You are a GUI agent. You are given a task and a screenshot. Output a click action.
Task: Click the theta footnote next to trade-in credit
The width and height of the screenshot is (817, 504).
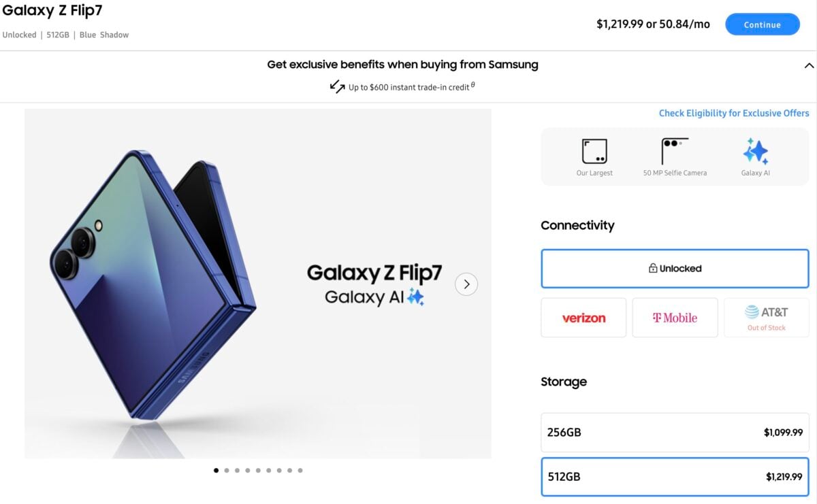[x=472, y=84]
